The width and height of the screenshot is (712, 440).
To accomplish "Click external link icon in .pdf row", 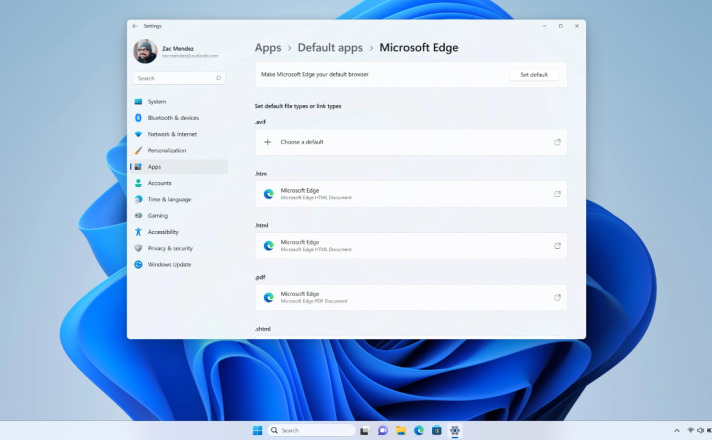I will tap(557, 297).
